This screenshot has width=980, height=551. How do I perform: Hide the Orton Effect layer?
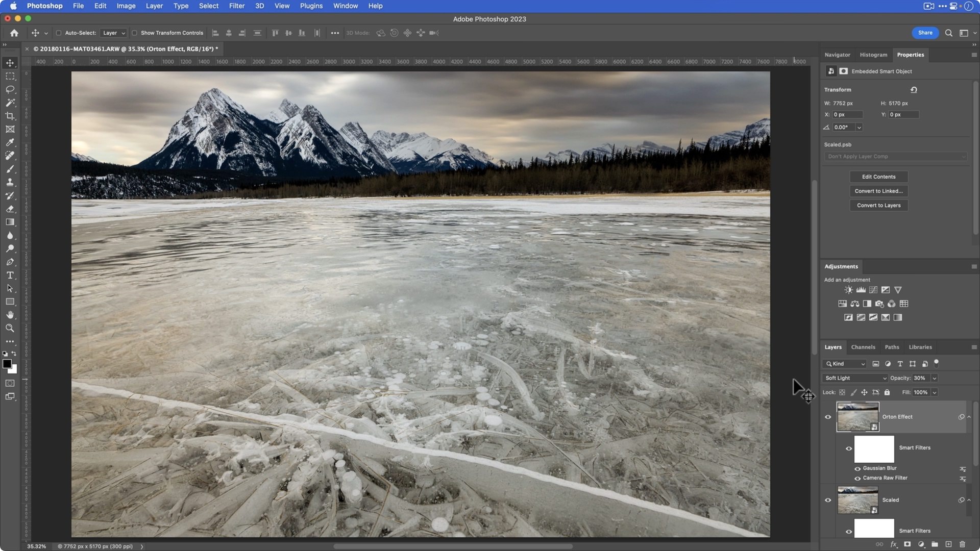point(828,417)
